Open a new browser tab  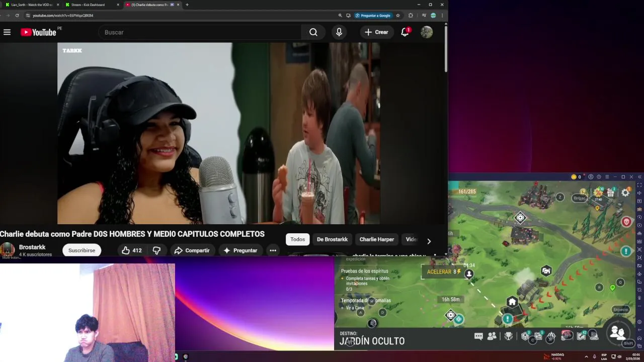click(x=187, y=5)
